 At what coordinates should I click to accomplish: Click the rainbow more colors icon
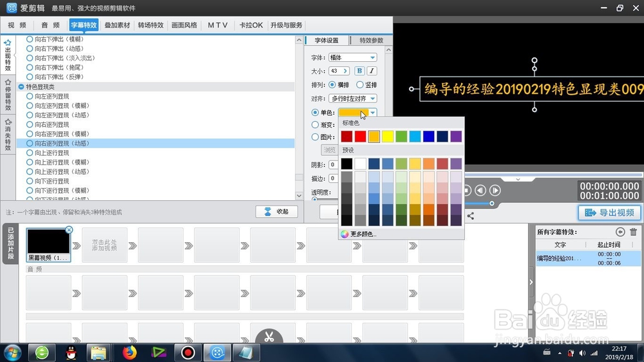tap(344, 234)
